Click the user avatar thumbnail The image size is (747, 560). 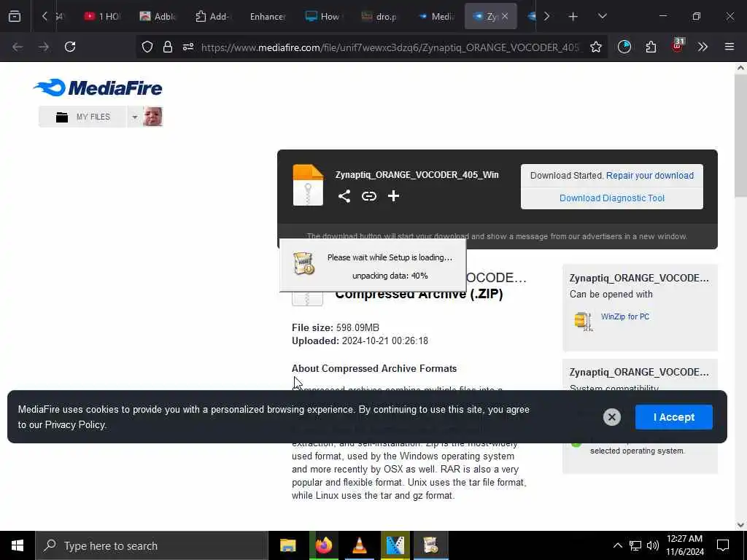152,117
